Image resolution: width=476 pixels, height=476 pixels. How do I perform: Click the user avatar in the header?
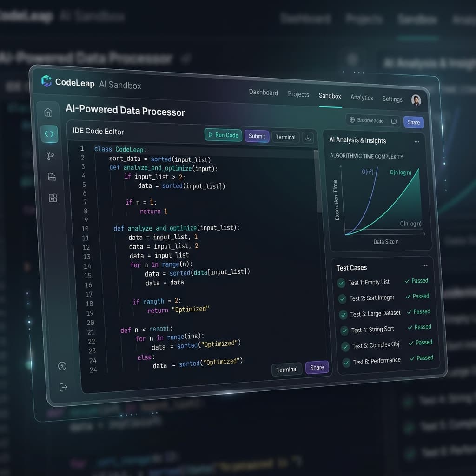point(416,100)
